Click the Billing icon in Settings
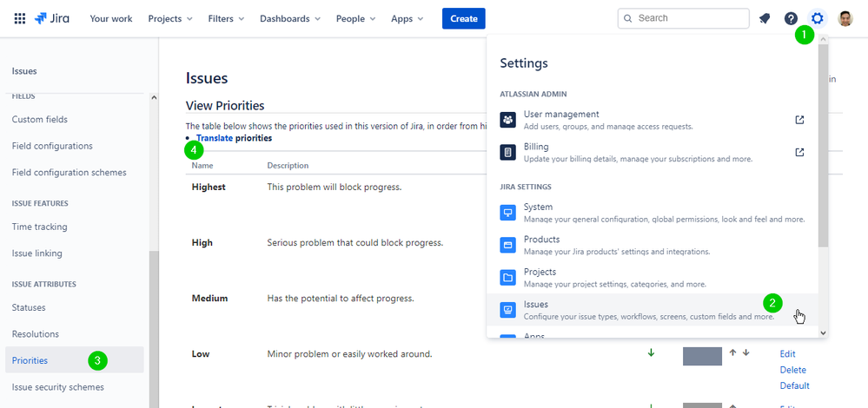 [507, 152]
